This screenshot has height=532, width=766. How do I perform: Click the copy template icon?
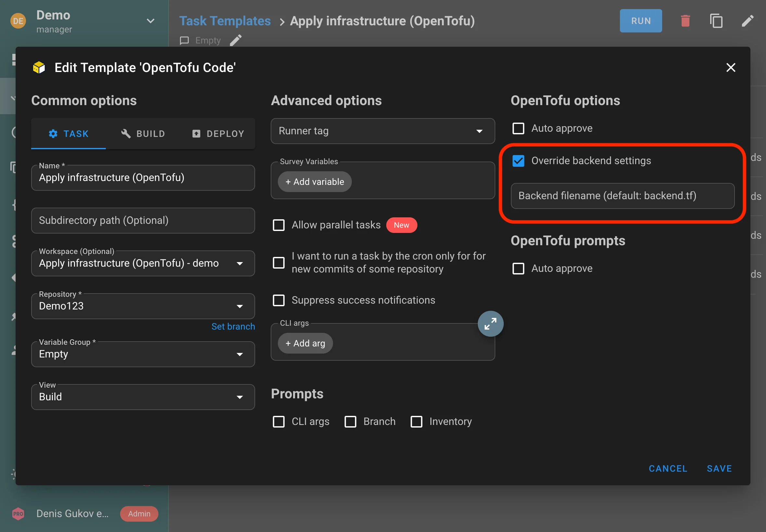coord(716,21)
